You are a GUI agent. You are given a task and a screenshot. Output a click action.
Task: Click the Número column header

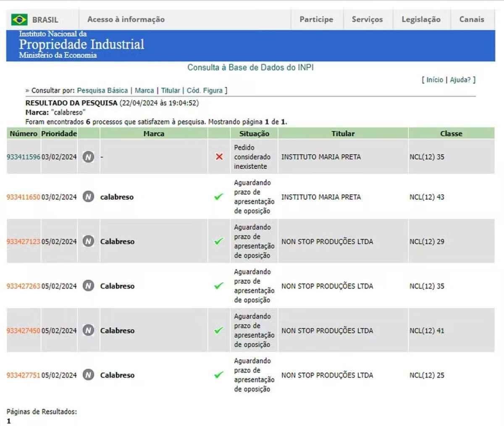pyautogui.click(x=24, y=134)
